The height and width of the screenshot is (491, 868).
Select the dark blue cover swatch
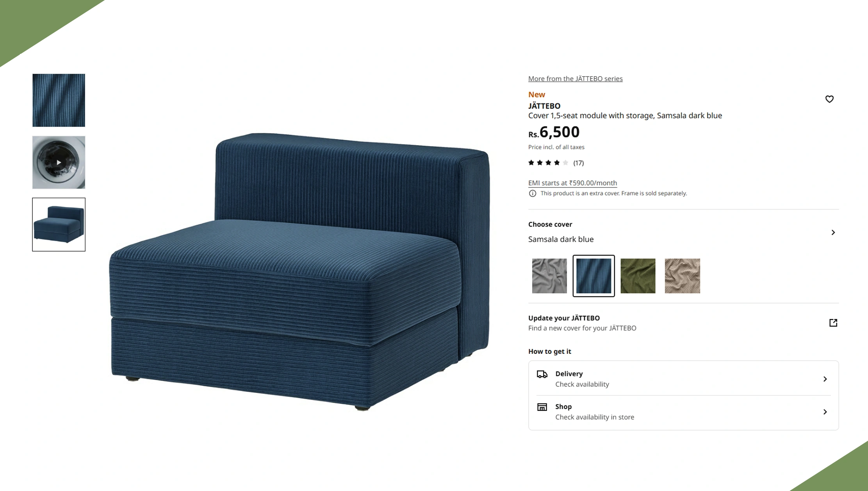(x=594, y=276)
